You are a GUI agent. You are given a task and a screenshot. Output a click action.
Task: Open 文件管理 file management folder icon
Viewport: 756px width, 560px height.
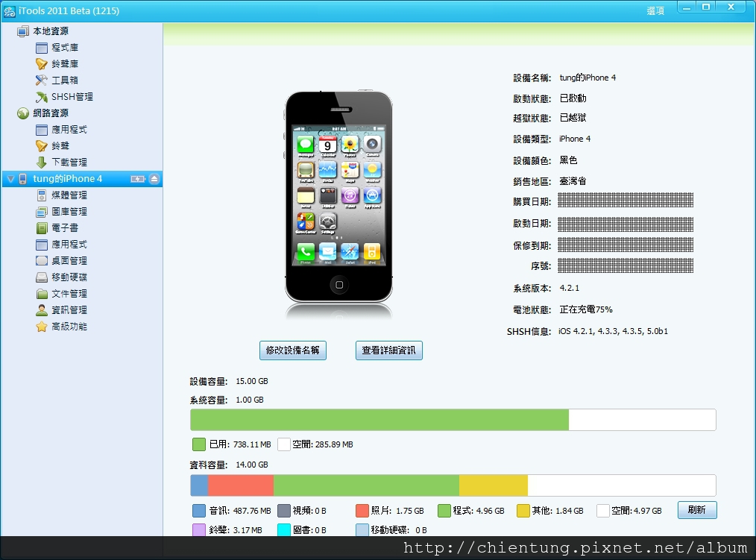tap(42, 294)
